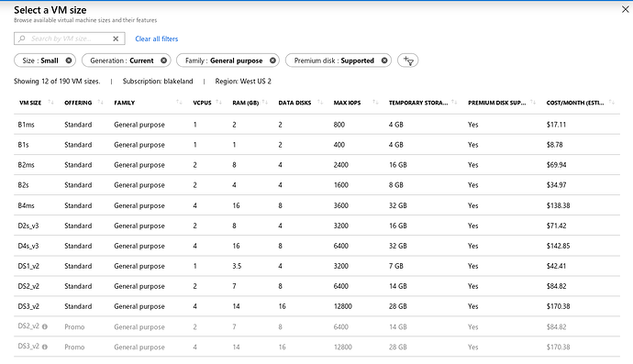The height and width of the screenshot is (364, 633).
Task: Show info for the DS3_v2 Promo row
Action: 45,347
